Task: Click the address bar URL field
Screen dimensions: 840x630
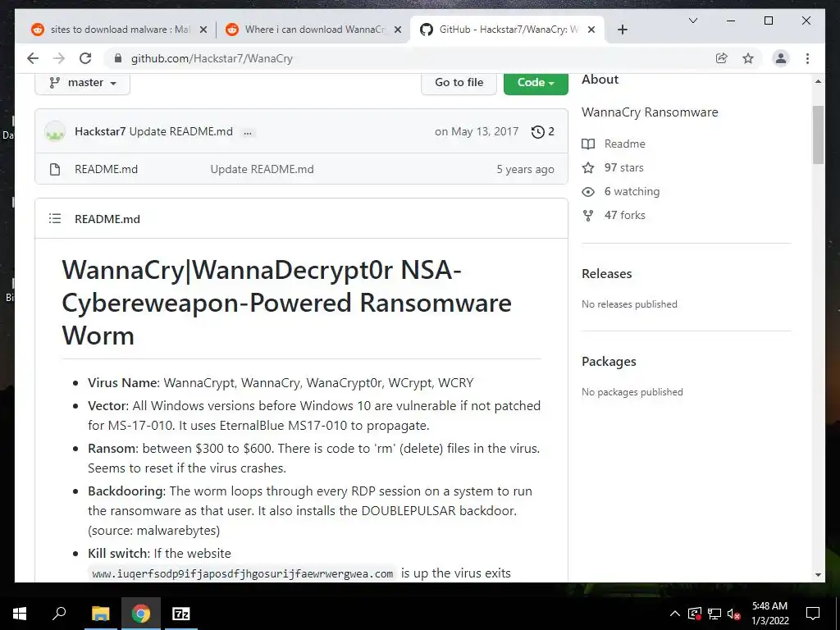Action: [212, 58]
